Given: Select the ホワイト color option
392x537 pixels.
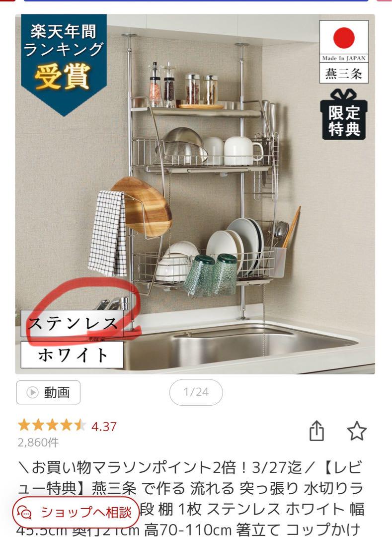Looking at the screenshot, I should click(72, 355).
